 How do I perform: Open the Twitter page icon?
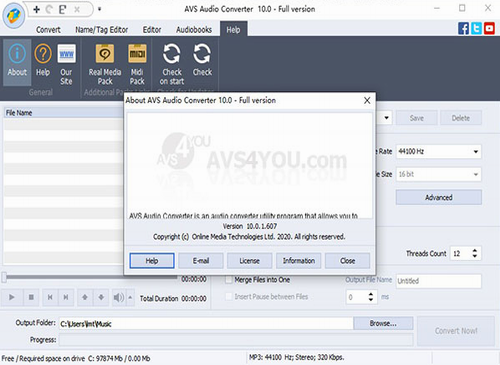pyautogui.click(x=476, y=28)
